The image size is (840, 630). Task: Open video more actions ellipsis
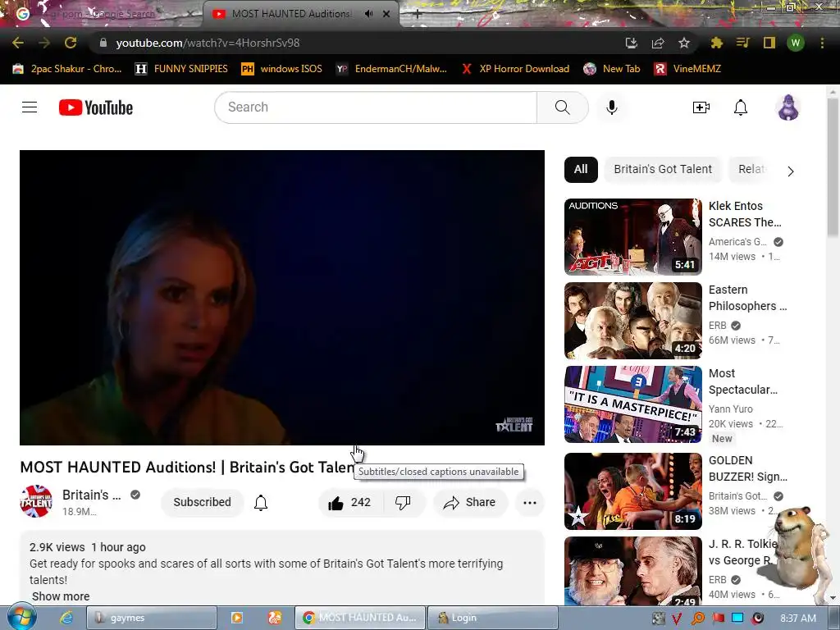point(530,503)
